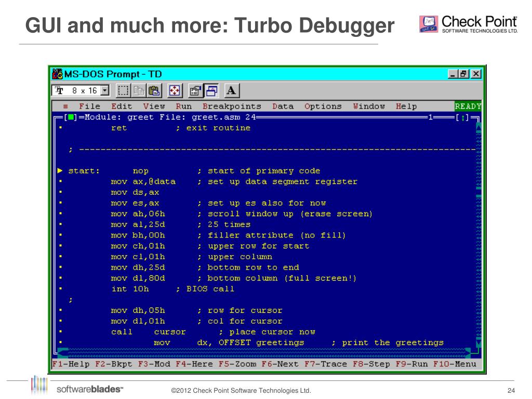This screenshot has height=399, width=532.
Task: Click the 'mov dl,01h' code line
Action: coord(138,321)
